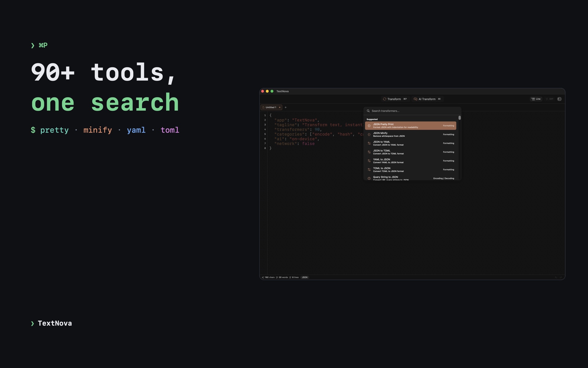The image size is (588, 368).
Task: Click the green zoom window button
Action: (x=272, y=91)
